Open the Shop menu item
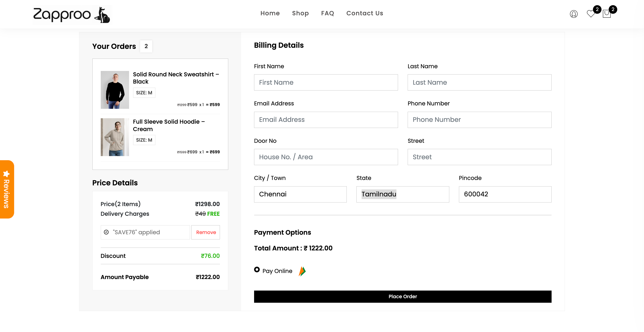This screenshot has width=644, height=332. click(x=300, y=13)
